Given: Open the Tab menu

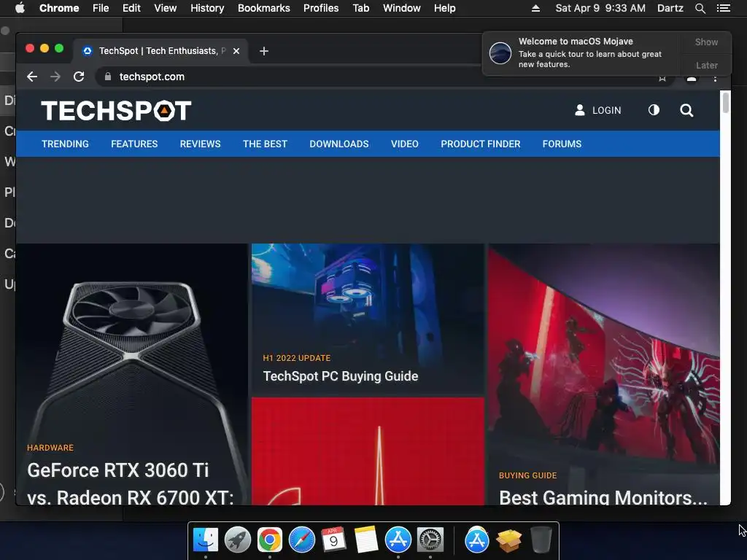Looking at the screenshot, I should [360, 8].
